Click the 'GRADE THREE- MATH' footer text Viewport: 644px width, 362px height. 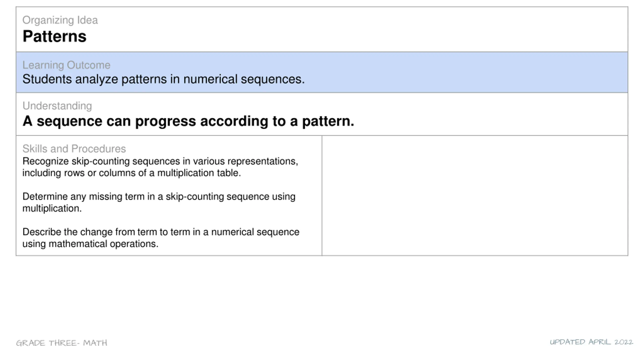[x=62, y=343]
